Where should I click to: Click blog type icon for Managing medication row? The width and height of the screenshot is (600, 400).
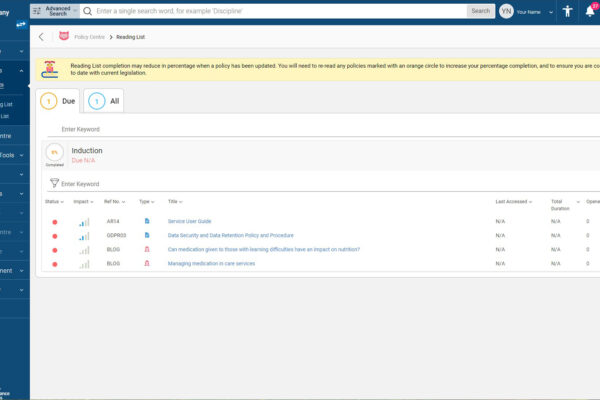click(147, 263)
